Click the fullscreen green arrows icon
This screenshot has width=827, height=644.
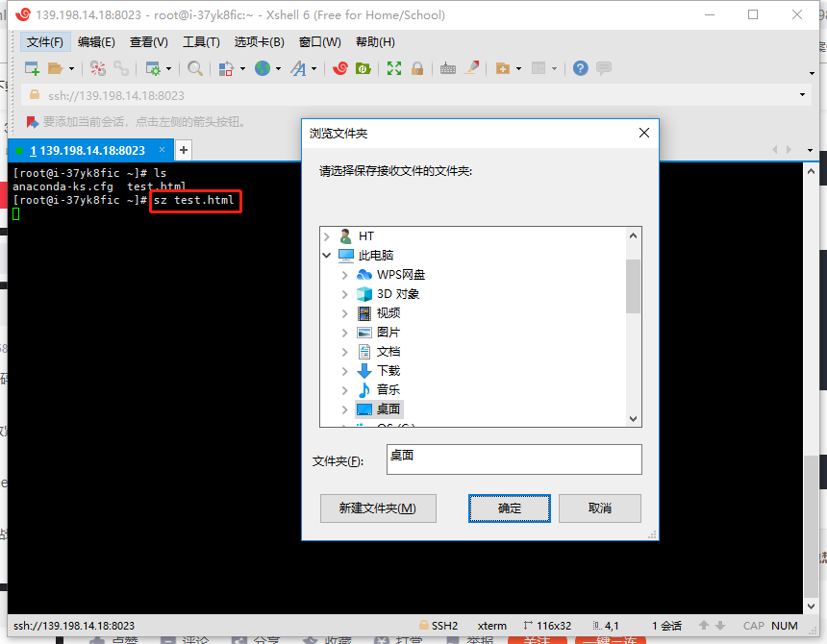pyautogui.click(x=394, y=68)
